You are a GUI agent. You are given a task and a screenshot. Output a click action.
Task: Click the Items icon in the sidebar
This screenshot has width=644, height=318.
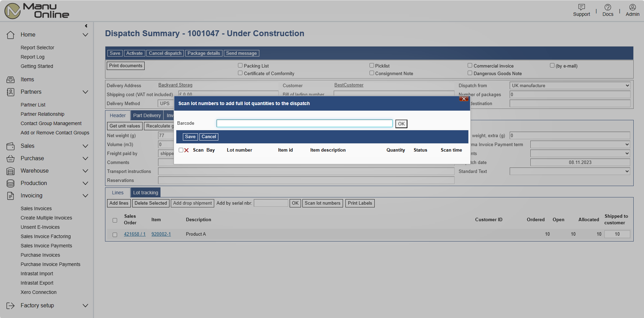(10, 80)
